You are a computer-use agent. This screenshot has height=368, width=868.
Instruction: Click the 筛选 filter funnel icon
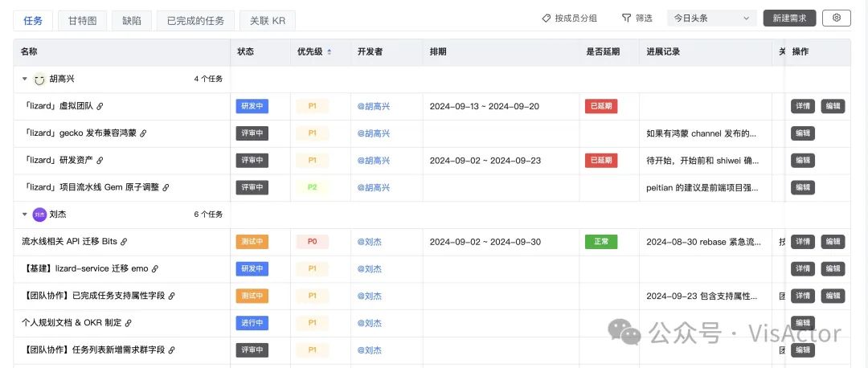tap(626, 18)
